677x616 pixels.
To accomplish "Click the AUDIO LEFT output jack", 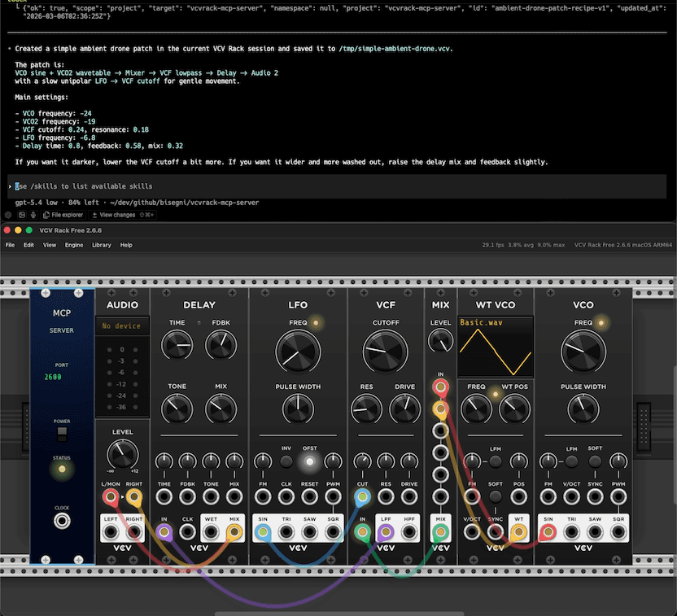I will (111, 532).
